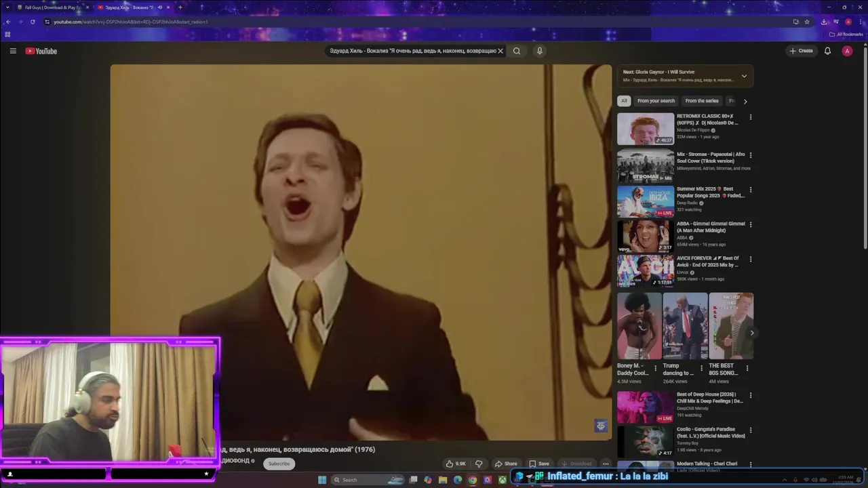
Task: Open Chrome downloads icon
Action: (824, 22)
